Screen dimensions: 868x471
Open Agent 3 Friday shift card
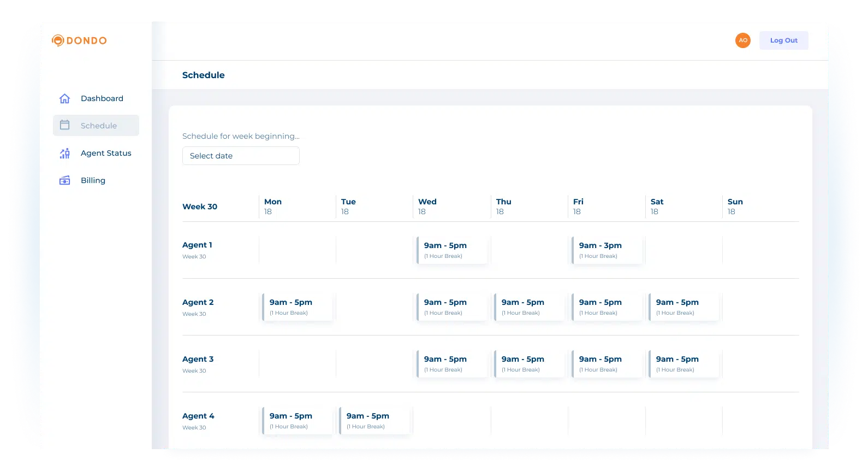click(607, 364)
